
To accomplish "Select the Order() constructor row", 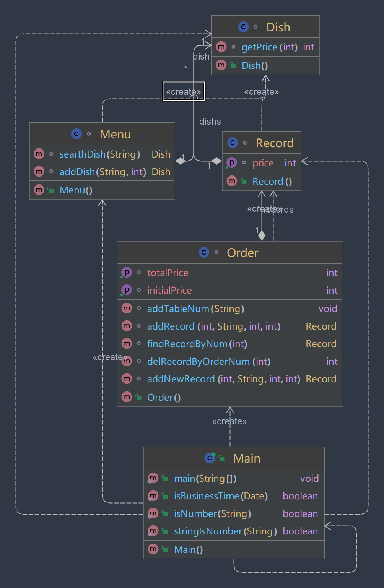I will pos(164,397).
